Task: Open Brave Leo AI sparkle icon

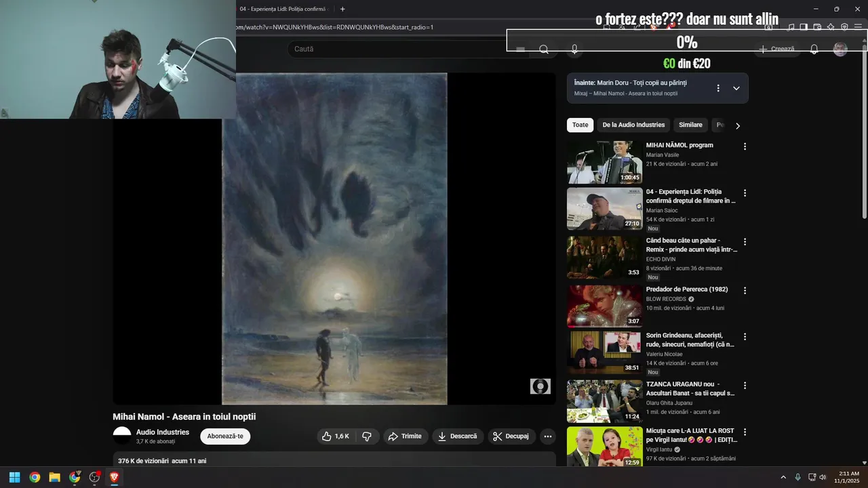Action: (x=831, y=27)
